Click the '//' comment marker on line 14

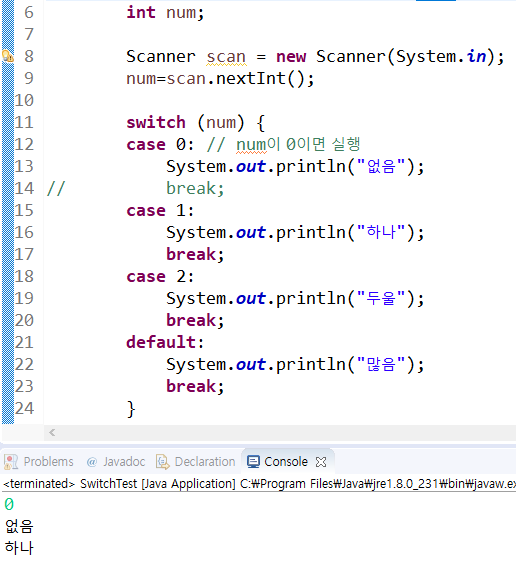pos(56,189)
